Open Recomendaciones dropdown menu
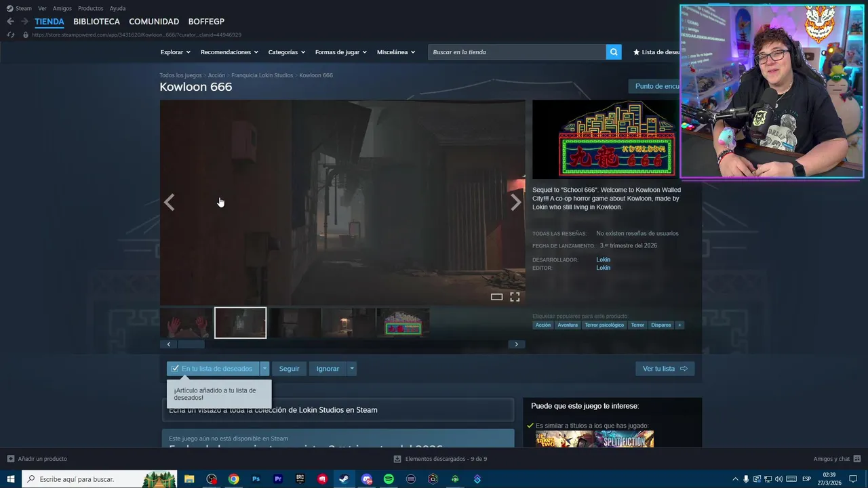Image resolution: width=868 pixels, height=488 pixels. (229, 52)
